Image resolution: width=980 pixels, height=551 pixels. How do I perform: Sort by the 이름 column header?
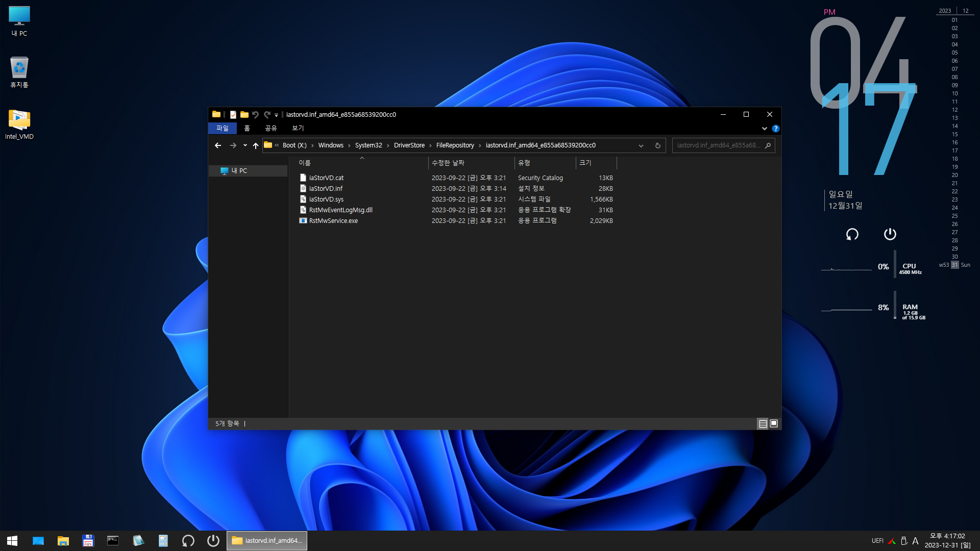pyautogui.click(x=362, y=163)
